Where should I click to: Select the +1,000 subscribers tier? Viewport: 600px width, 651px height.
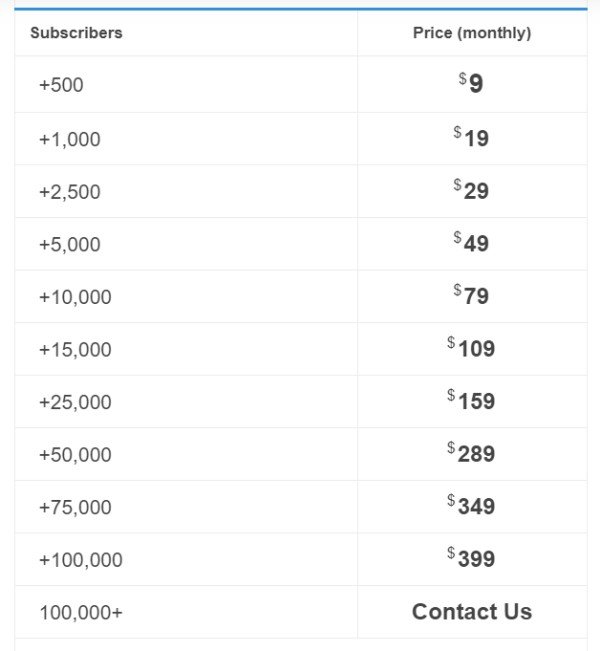pyautogui.click(x=301, y=139)
